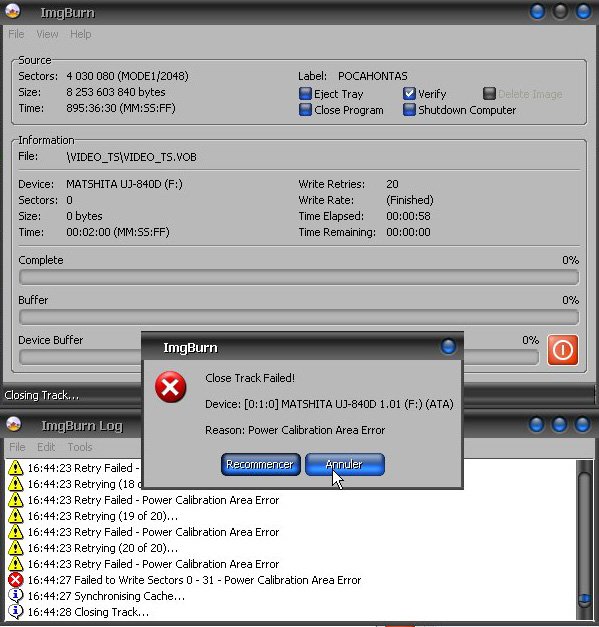Click the red error X icon in dialog
The height and width of the screenshot is (627, 599).
coord(170,387)
